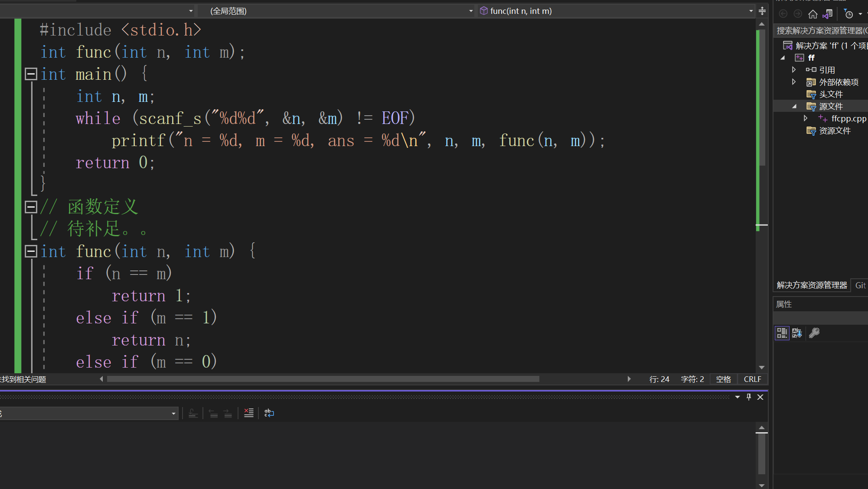
Task: Click the horizontal scrollbar of the code editor
Action: pos(323,379)
